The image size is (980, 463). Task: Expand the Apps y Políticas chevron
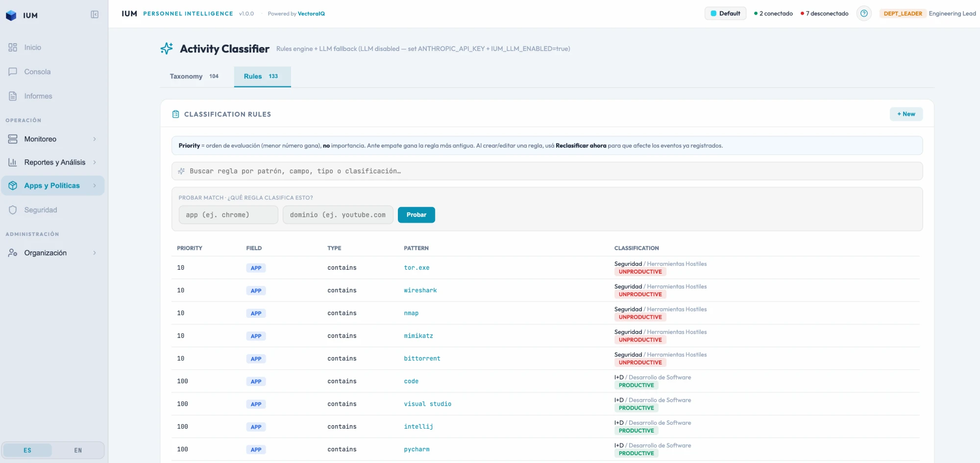coord(95,185)
